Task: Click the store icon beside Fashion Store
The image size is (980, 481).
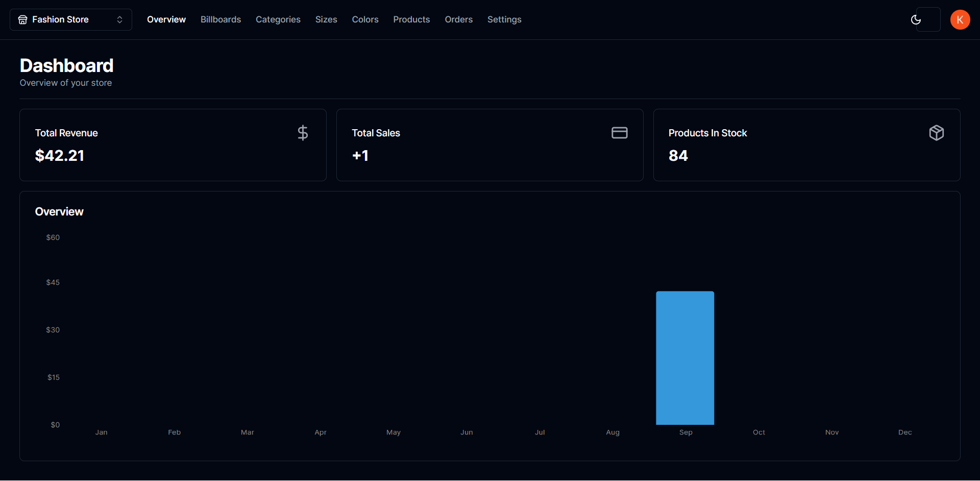Action: coord(22,19)
